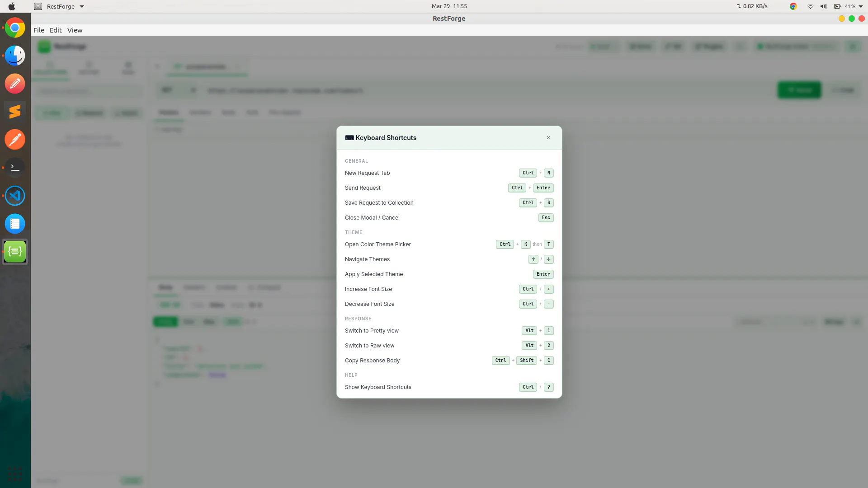Click the RESPONSE section heading
Screen dimensions: 868x488
pos(358,319)
